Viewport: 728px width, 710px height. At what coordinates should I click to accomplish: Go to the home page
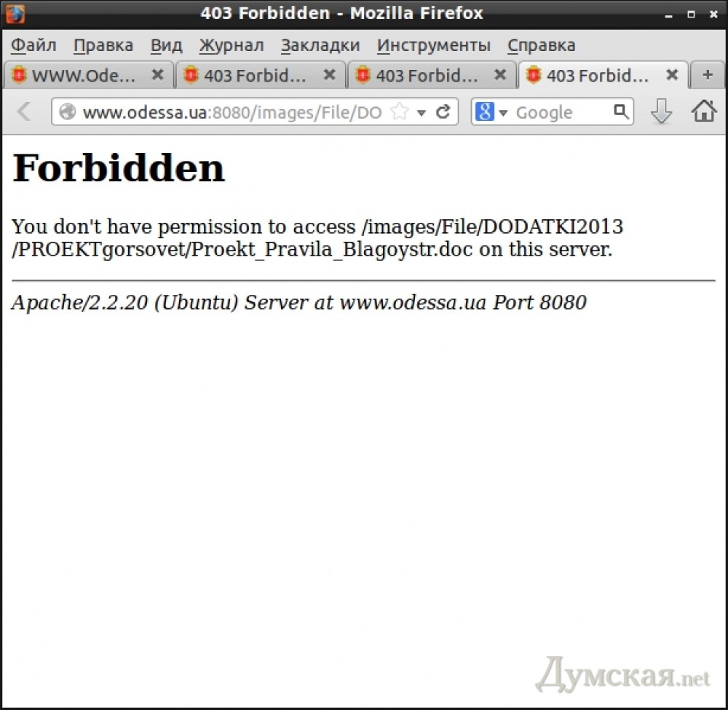[x=703, y=111]
